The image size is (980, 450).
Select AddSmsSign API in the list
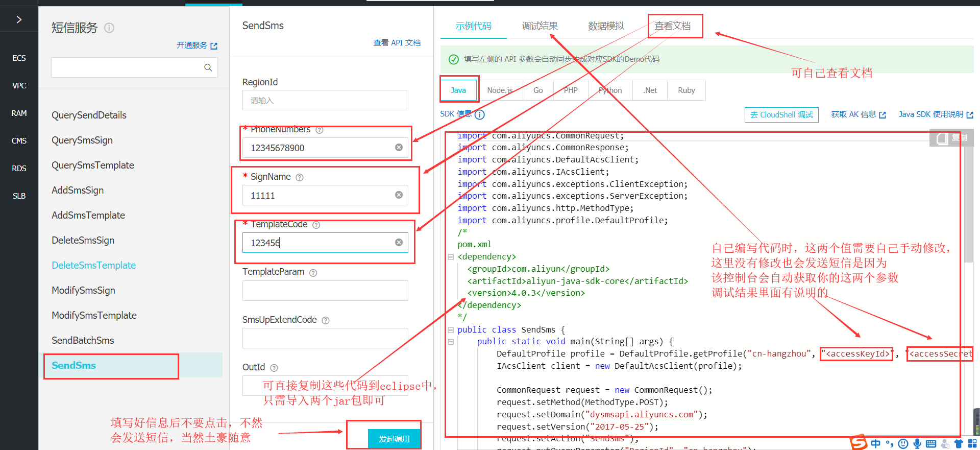click(78, 190)
